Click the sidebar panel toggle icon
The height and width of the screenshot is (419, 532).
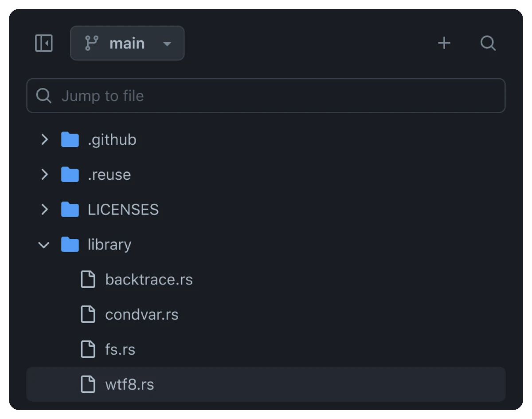[43, 43]
